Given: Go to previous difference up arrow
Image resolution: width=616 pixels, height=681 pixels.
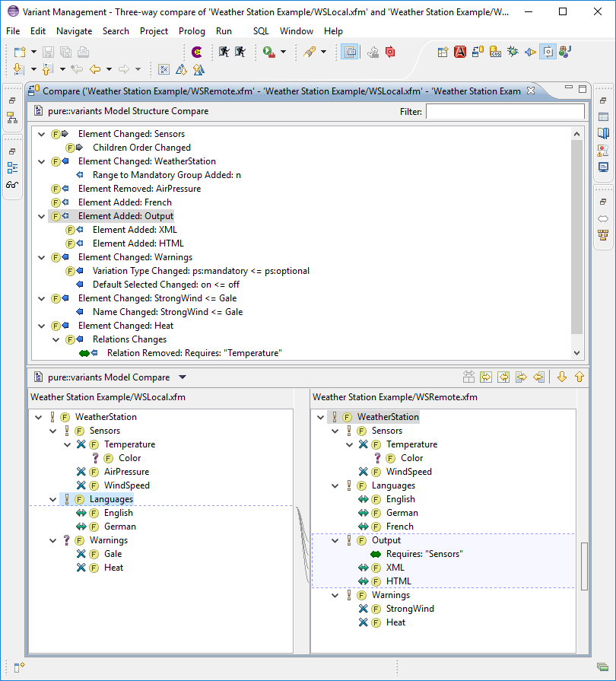Looking at the screenshot, I should [x=579, y=377].
